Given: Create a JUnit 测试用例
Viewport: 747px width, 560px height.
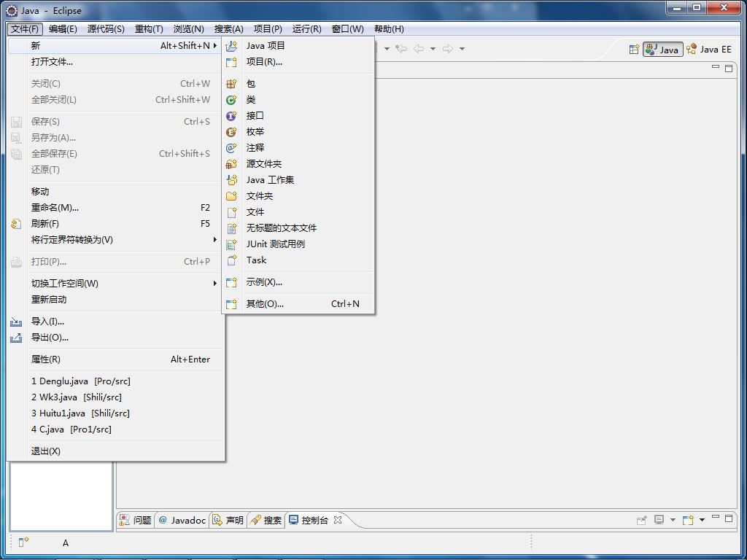Looking at the screenshot, I should [x=298, y=244].
